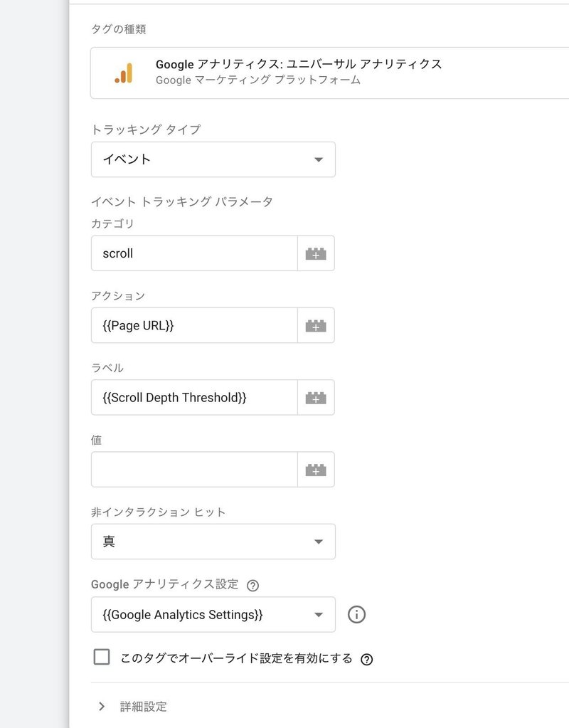Open the {{Google Analytics Settings}} variable dropdown
This screenshot has height=728, width=569.
[212, 614]
